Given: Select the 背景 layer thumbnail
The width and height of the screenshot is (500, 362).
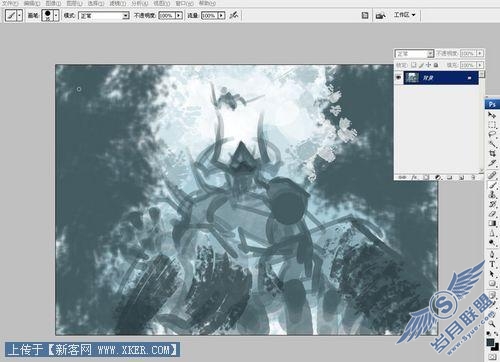Looking at the screenshot, I should click(412, 78).
